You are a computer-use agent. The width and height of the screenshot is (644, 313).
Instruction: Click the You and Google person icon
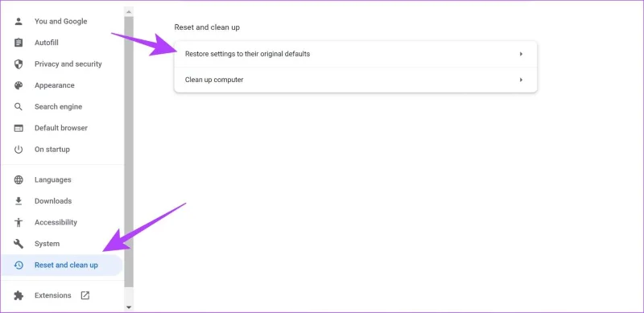[19, 22]
